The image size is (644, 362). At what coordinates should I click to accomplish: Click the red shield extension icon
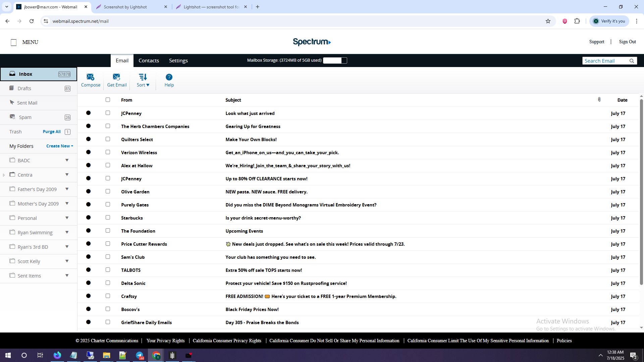point(565,21)
